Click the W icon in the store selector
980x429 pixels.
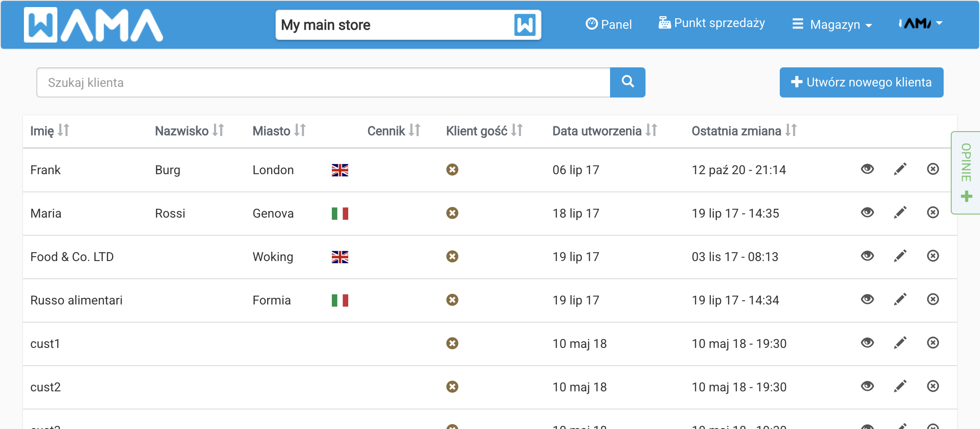coord(525,25)
